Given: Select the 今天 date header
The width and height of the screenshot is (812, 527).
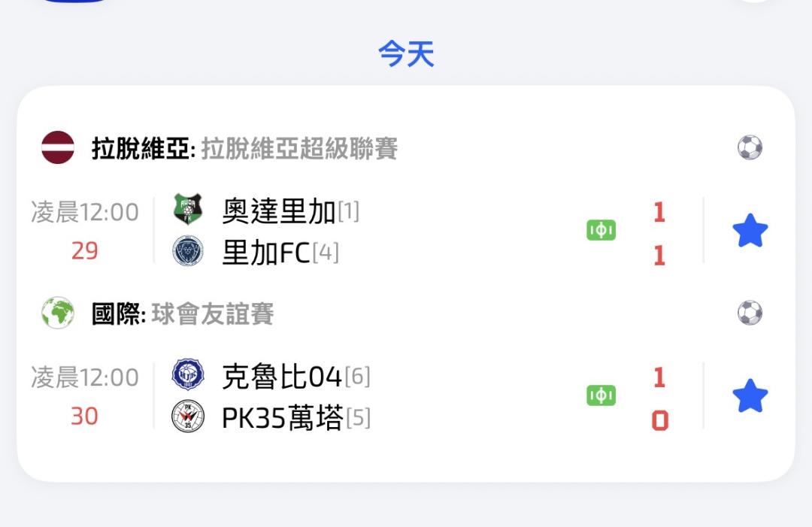Looking at the screenshot, I should [x=406, y=54].
